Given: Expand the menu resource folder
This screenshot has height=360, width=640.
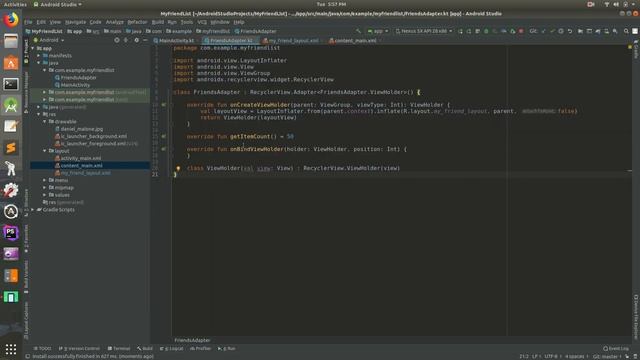Looking at the screenshot, I should 44,180.
